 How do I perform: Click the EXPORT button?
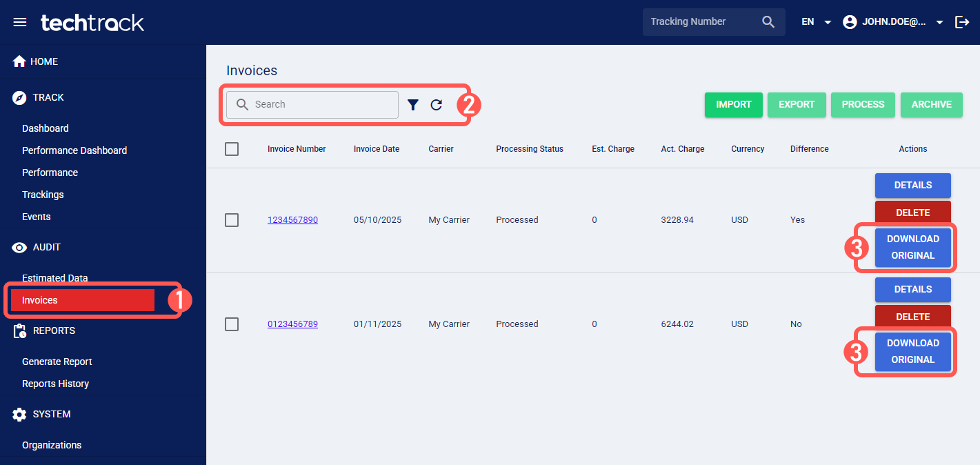(797, 105)
